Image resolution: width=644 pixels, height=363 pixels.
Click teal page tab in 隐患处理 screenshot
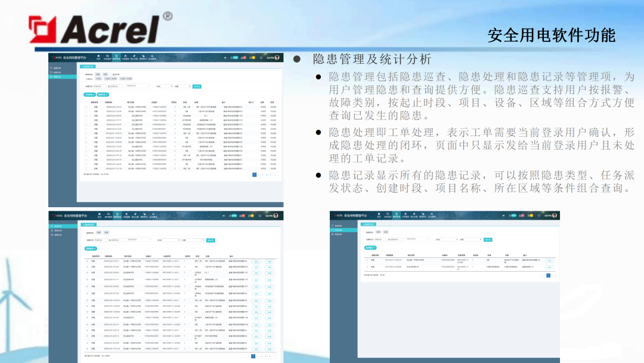(369, 224)
